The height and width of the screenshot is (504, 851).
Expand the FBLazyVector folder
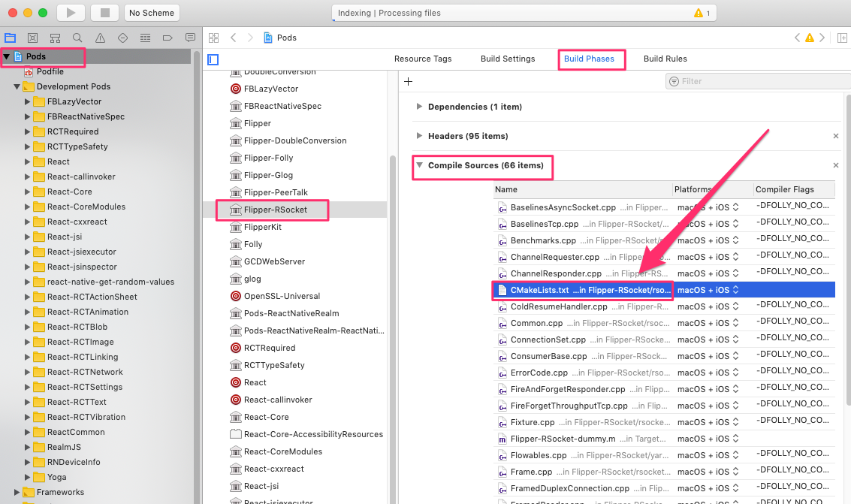27,101
